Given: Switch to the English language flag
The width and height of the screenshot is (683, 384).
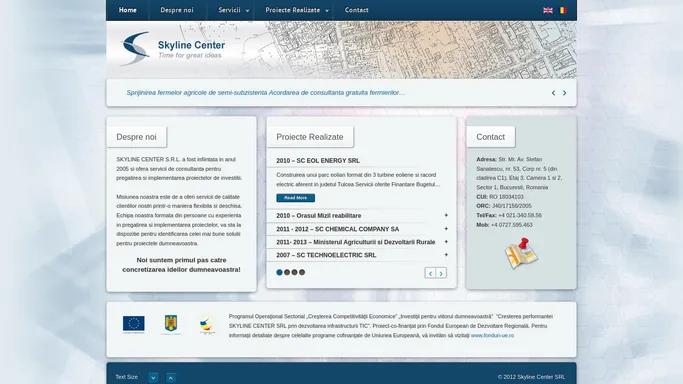Looking at the screenshot, I should [x=548, y=10].
